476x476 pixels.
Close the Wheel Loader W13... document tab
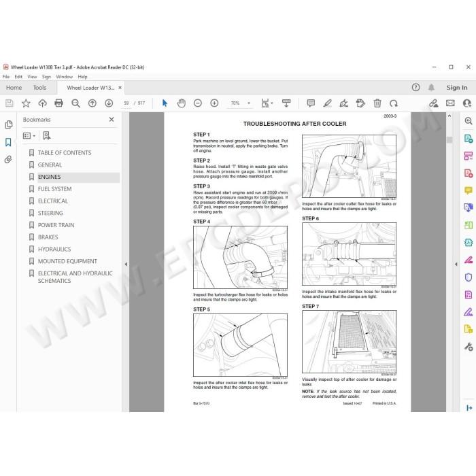point(120,88)
